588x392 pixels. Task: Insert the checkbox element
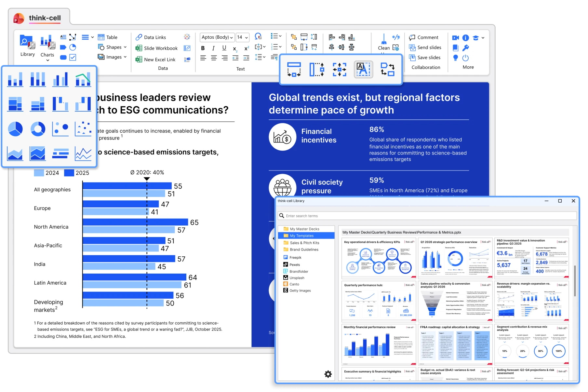pos(73,57)
